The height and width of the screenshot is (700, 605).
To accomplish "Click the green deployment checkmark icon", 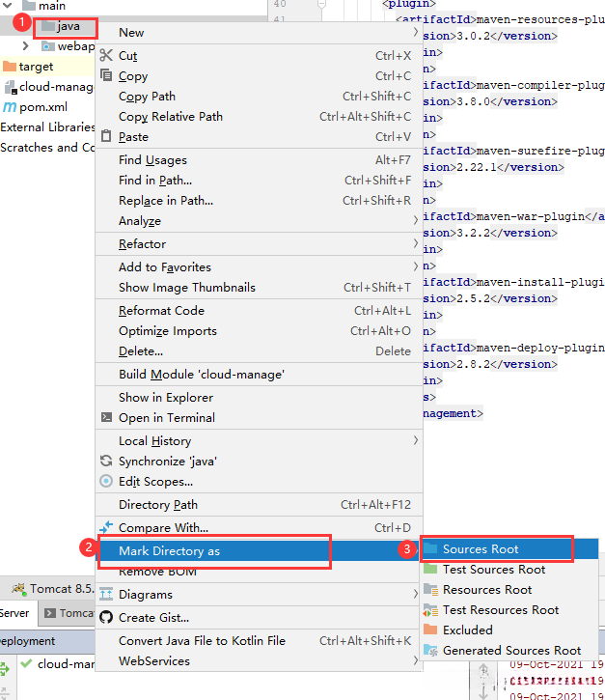I will [x=26, y=663].
